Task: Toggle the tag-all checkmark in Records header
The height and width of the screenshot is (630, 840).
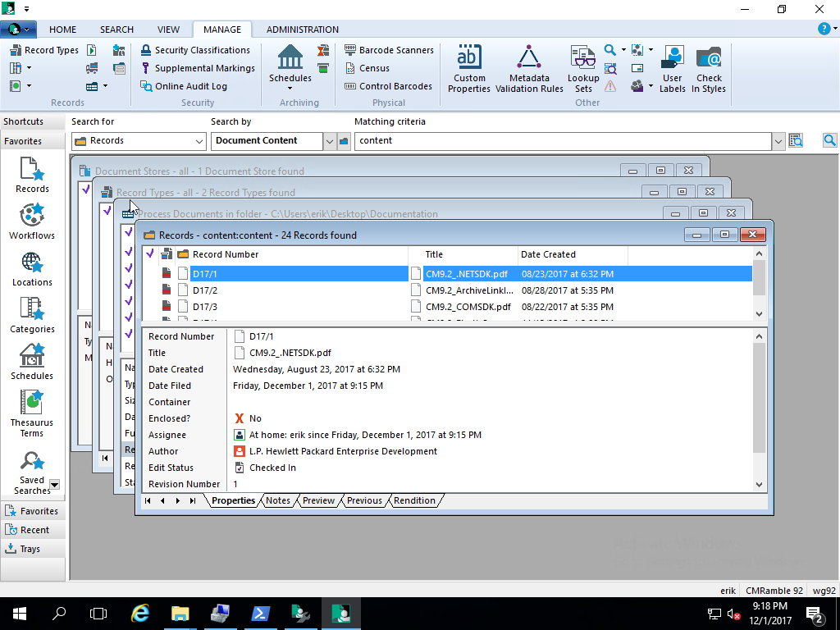Action: click(x=150, y=253)
